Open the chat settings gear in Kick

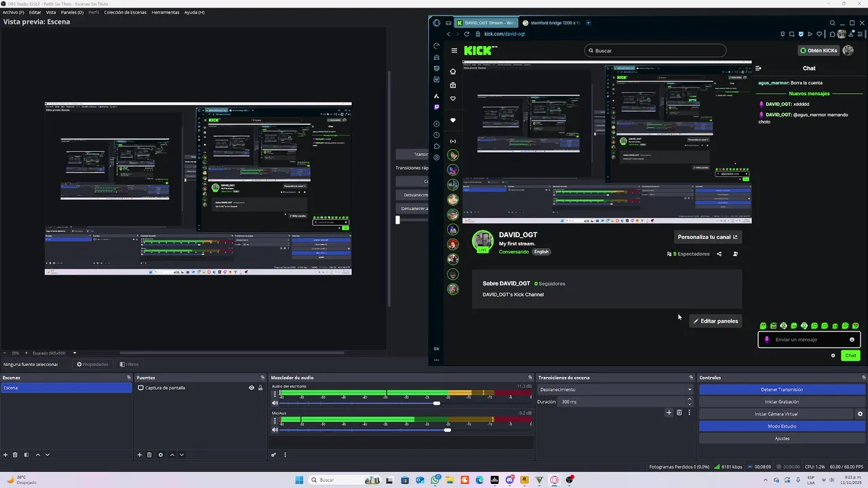pos(833,355)
